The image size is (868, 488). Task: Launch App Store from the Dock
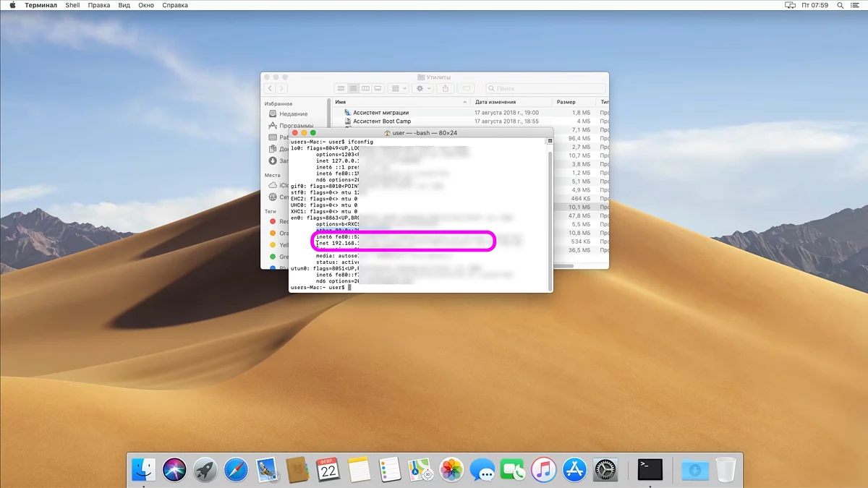coord(574,470)
